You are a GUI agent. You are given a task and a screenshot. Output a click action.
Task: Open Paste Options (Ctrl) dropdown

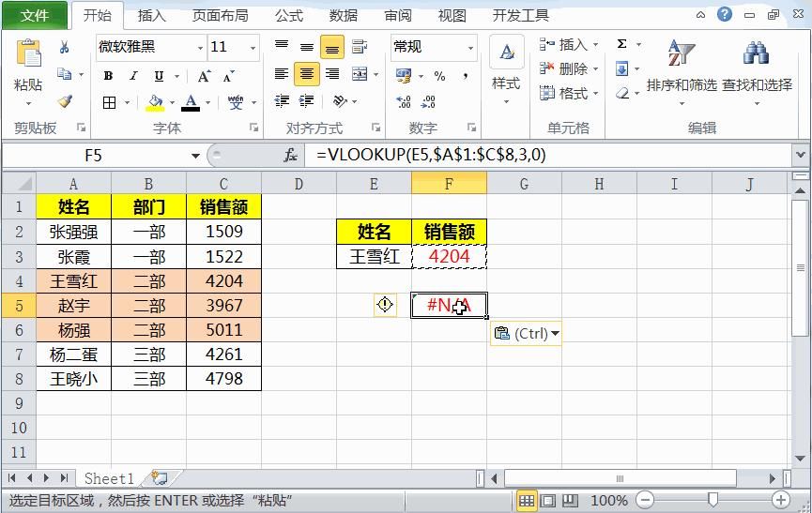coord(526,334)
